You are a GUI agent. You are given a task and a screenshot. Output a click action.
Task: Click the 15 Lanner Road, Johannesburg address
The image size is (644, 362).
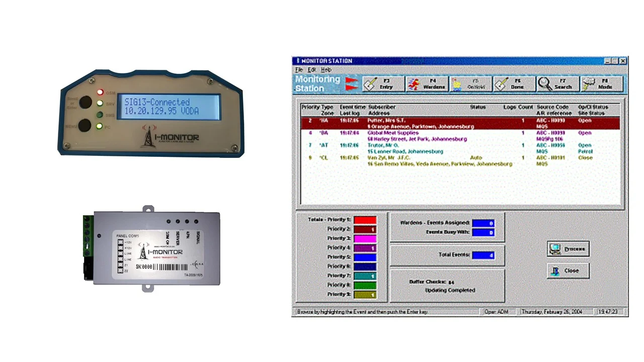click(x=406, y=151)
